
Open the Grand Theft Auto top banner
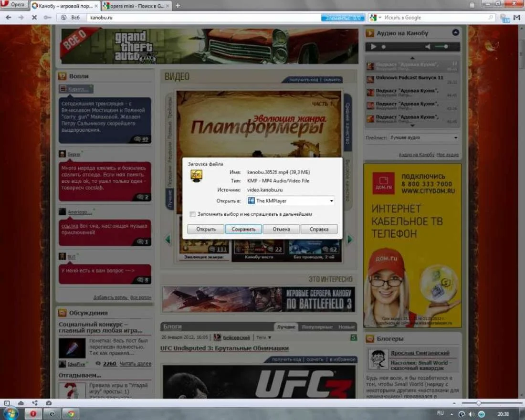tap(209, 46)
